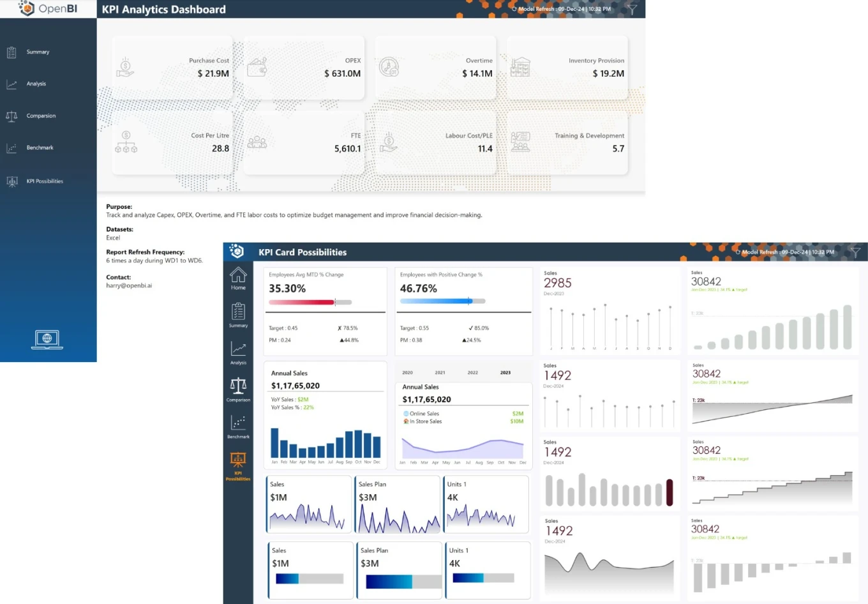Click Home icon in lower dashboard nav
This screenshot has width=868, height=604.
tap(238, 278)
